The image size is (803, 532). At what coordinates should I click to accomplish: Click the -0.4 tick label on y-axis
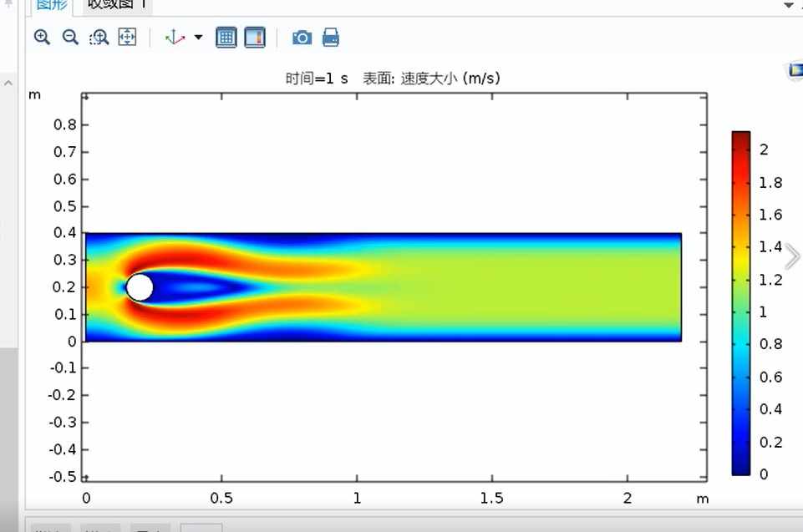(x=63, y=449)
